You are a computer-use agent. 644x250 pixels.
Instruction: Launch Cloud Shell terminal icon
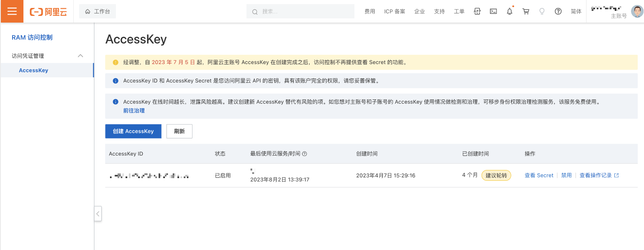pos(493,12)
